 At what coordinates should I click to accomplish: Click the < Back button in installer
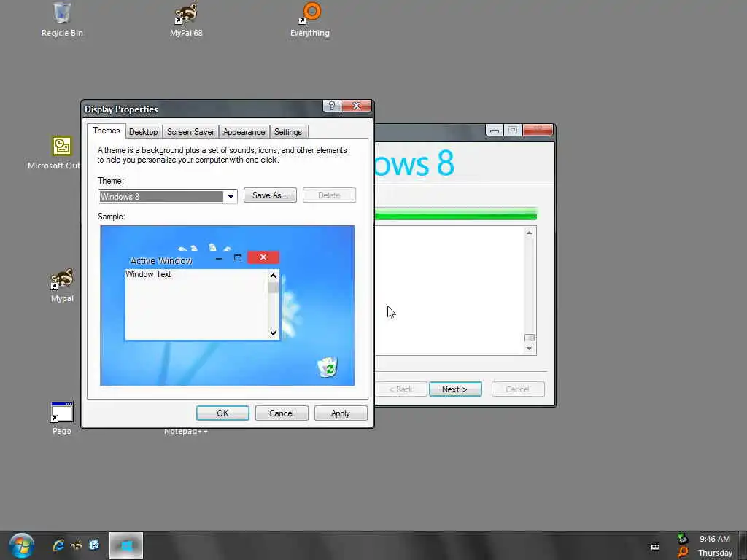tap(400, 389)
